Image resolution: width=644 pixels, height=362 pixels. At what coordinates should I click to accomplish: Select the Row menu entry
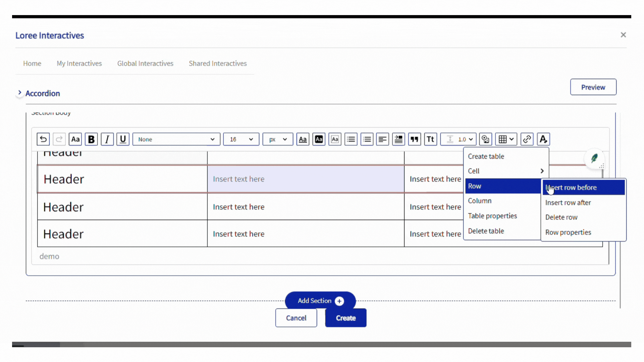tap(503, 186)
